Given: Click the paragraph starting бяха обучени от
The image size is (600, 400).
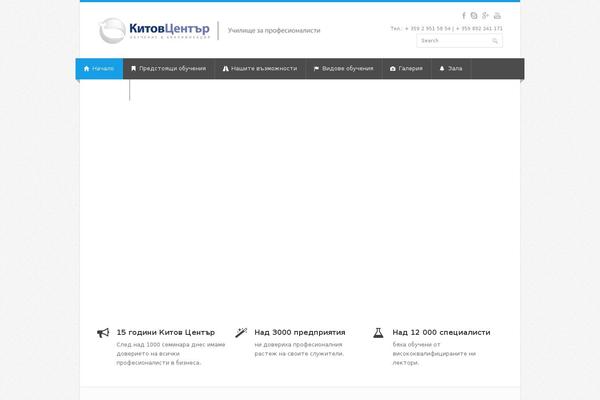Looking at the screenshot, I should pyautogui.click(x=434, y=354).
